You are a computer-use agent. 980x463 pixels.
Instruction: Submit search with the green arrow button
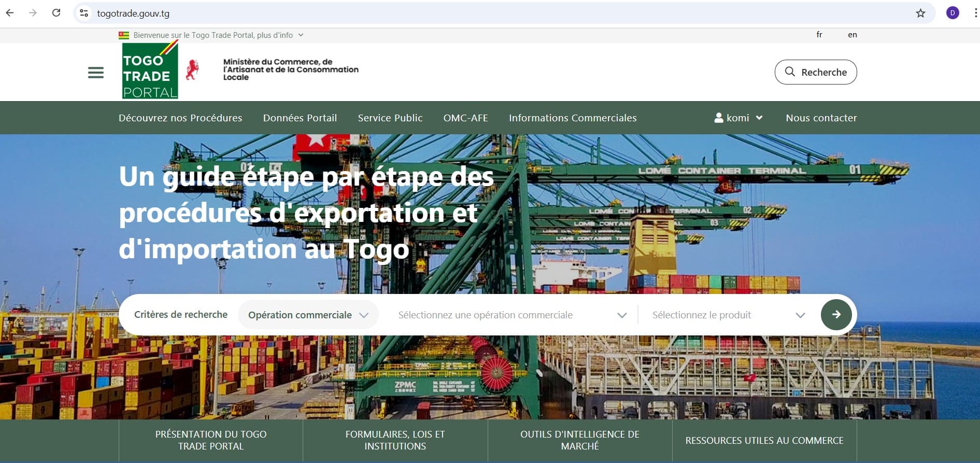pyautogui.click(x=836, y=315)
